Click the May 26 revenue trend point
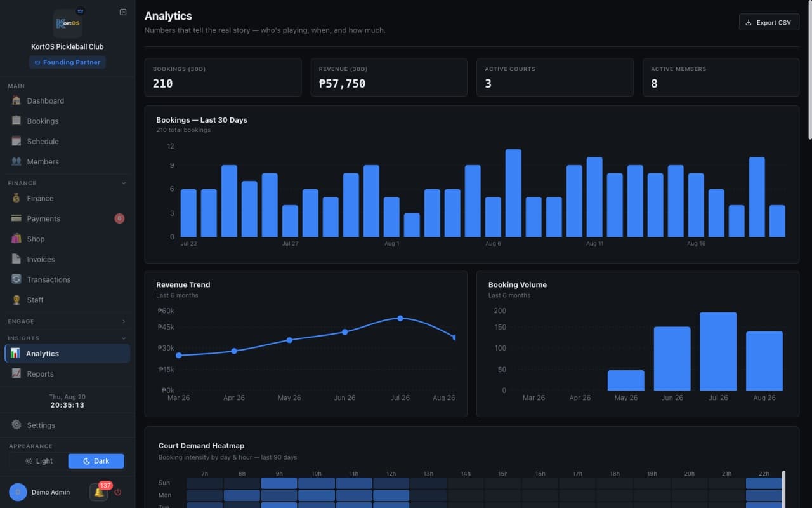Image resolution: width=812 pixels, height=508 pixels. (x=289, y=340)
